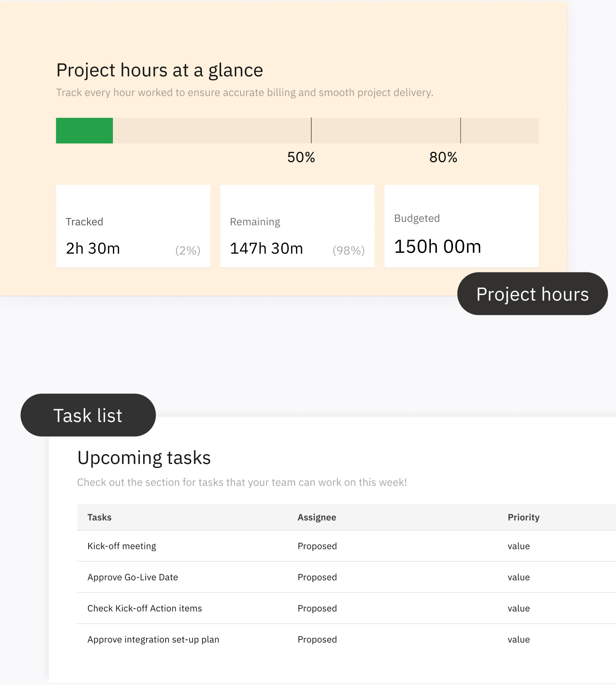Select the Tracked 2h 30m card
This screenshot has width=616, height=685.
click(133, 226)
